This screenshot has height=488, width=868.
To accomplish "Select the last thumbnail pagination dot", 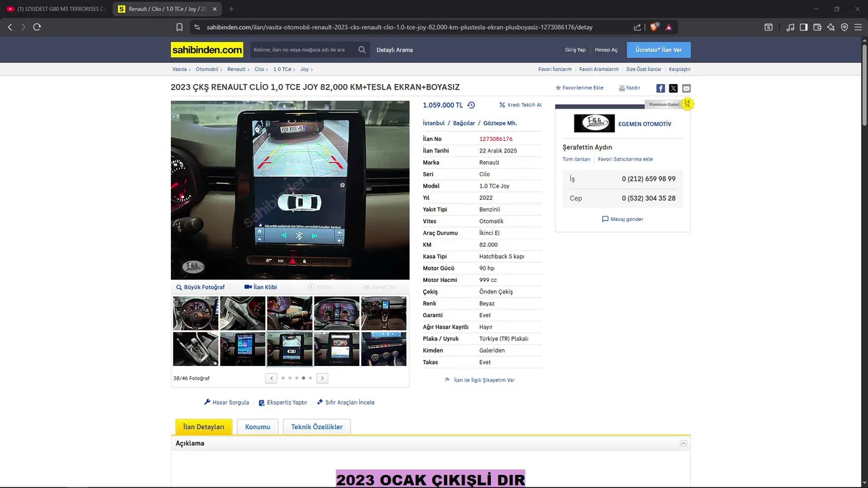I will click(310, 378).
